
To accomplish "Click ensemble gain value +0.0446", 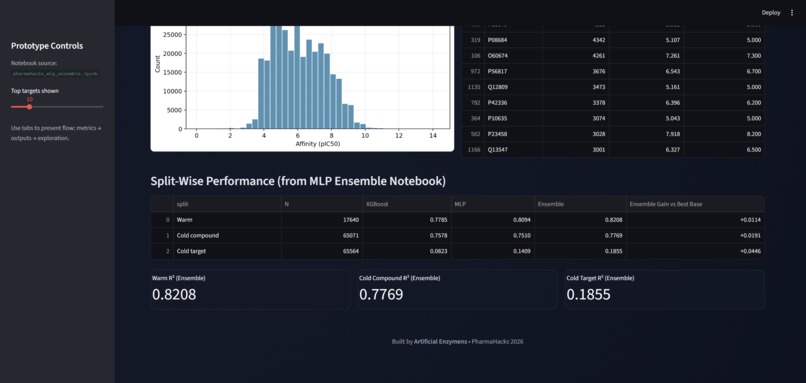I will [695, 251].
